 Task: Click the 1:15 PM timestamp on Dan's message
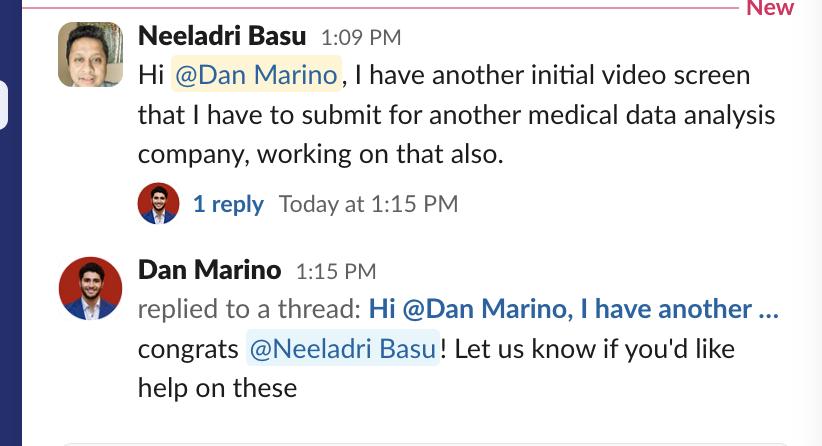click(x=335, y=271)
